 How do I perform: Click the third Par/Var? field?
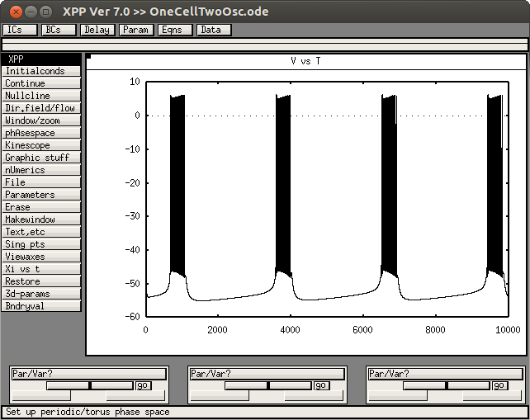click(x=446, y=374)
